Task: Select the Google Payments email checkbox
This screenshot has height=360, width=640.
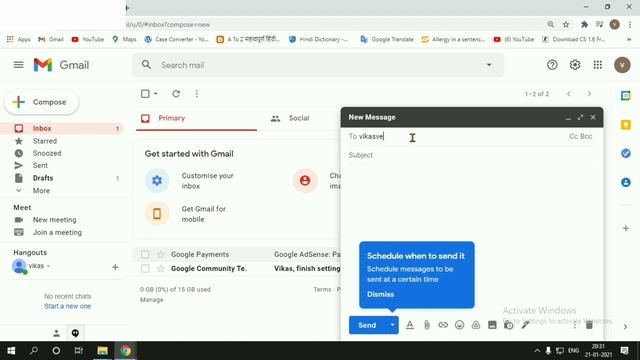Action: [145, 255]
